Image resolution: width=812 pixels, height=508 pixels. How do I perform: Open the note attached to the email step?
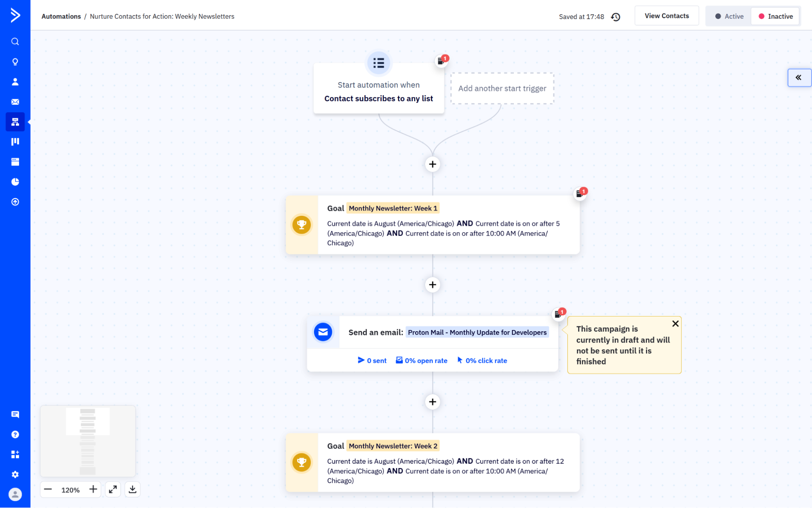[x=558, y=314]
